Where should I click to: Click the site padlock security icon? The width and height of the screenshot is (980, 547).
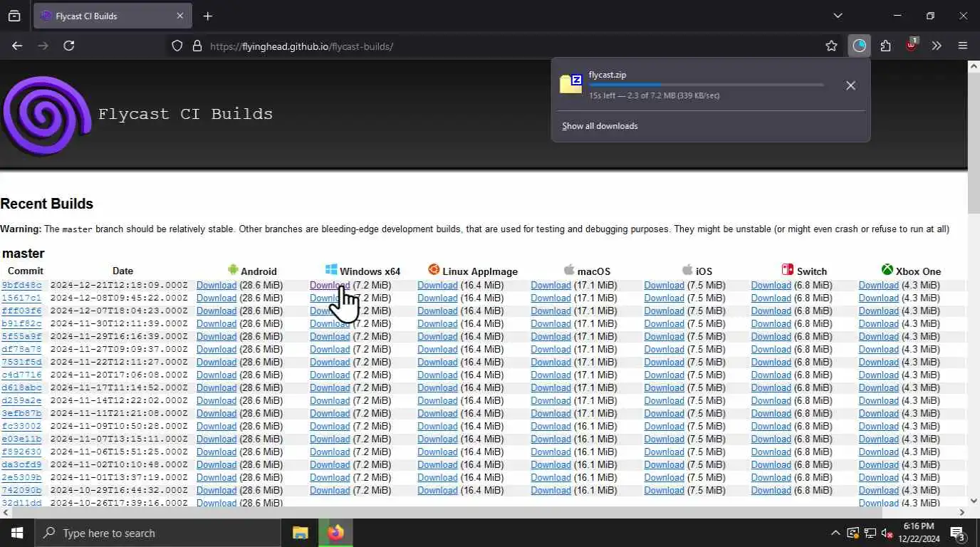coord(197,46)
